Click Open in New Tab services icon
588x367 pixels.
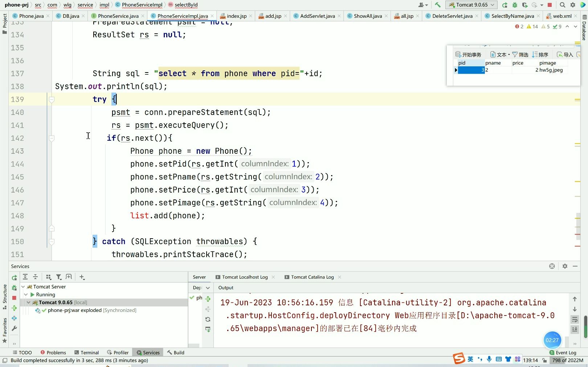(69, 277)
